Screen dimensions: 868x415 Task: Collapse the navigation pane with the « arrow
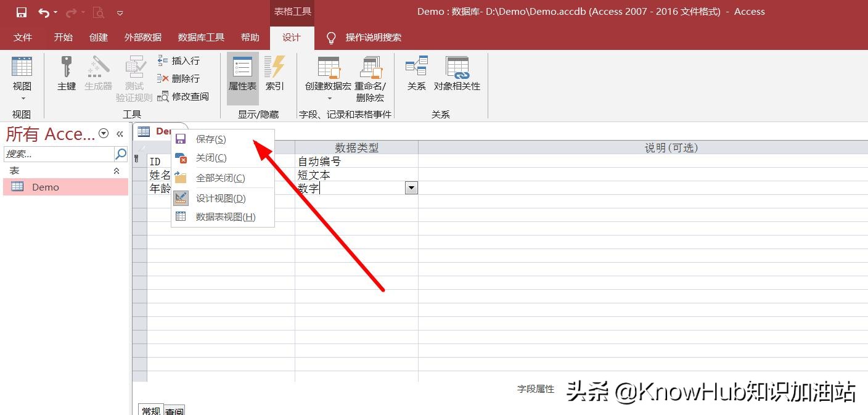(x=120, y=133)
